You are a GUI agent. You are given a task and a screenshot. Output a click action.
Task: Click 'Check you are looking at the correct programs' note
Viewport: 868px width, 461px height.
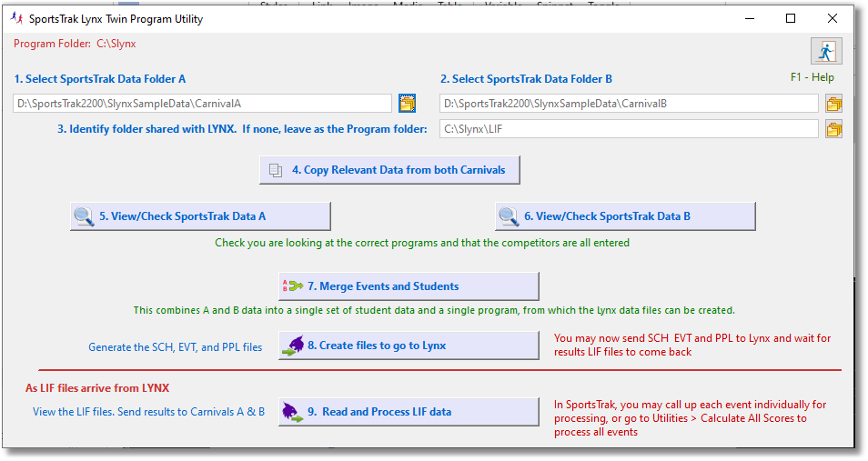tap(422, 243)
